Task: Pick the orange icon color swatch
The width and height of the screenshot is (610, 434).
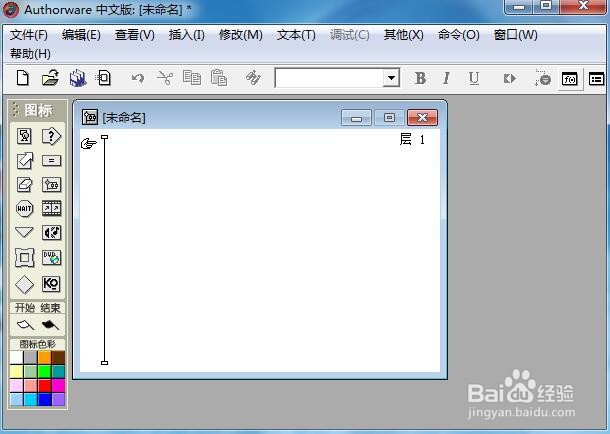Action: coord(44,357)
